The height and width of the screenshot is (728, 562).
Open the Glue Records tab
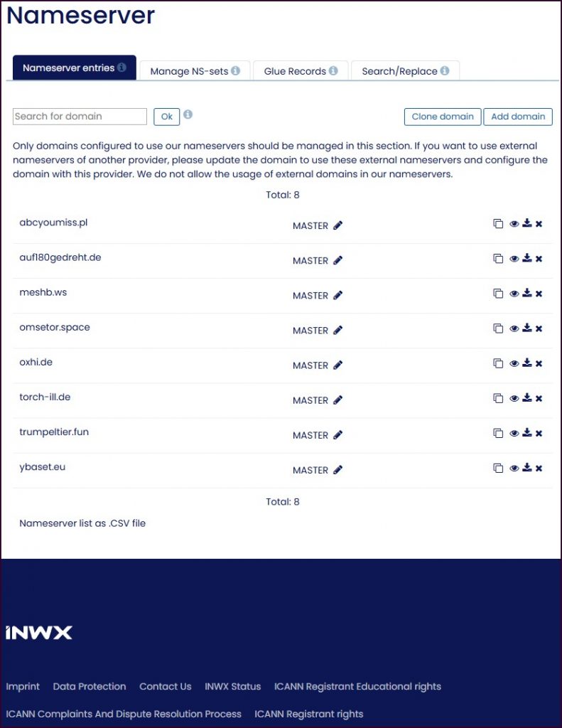pyautogui.click(x=301, y=71)
